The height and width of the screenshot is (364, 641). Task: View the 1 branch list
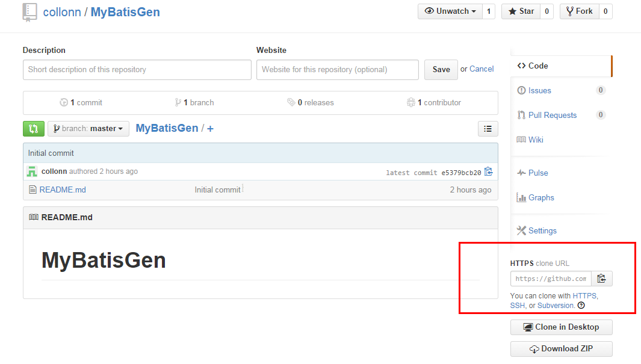tap(194, 102)
